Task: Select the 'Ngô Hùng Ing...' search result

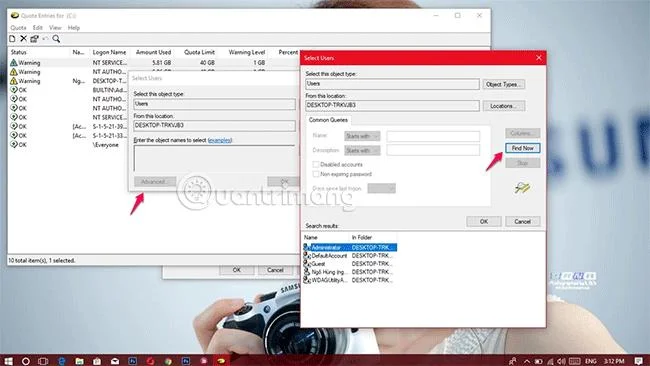Action: coord(350,272)
